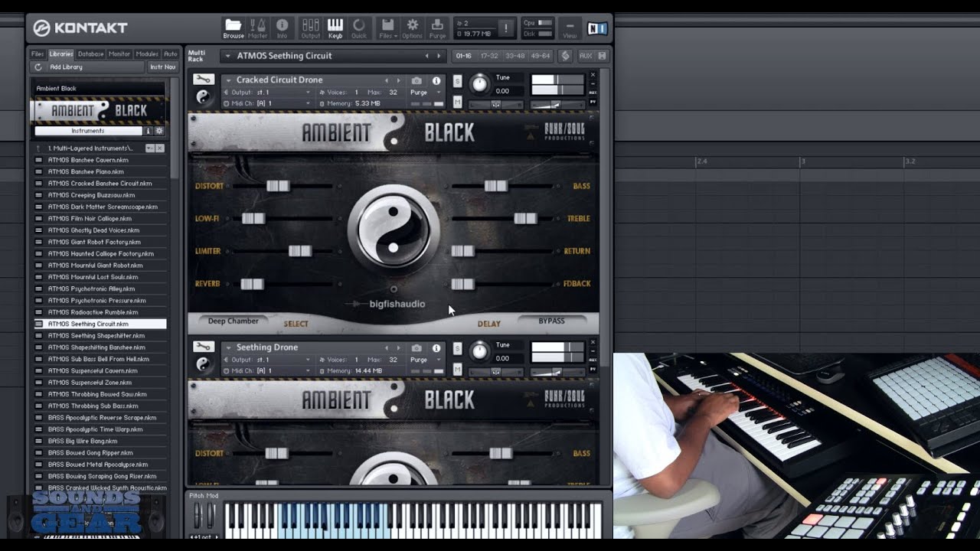Show info for Cracked Circuit Drone

coord(436,80)
